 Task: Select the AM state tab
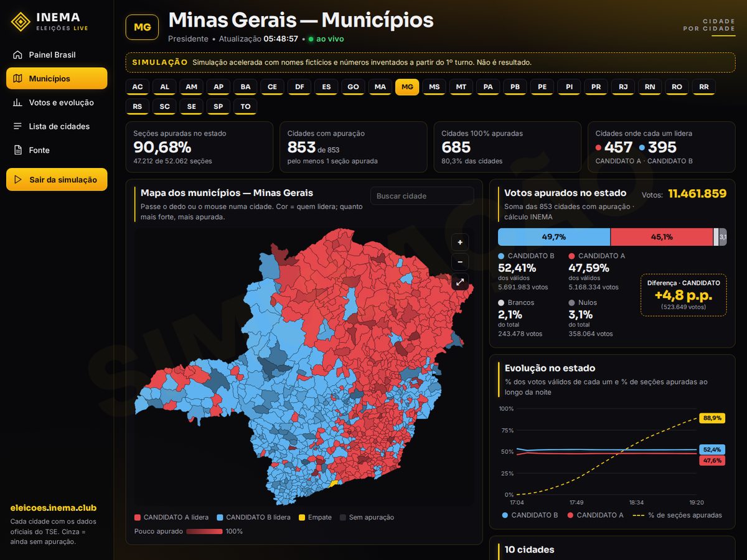click(192, 87)
